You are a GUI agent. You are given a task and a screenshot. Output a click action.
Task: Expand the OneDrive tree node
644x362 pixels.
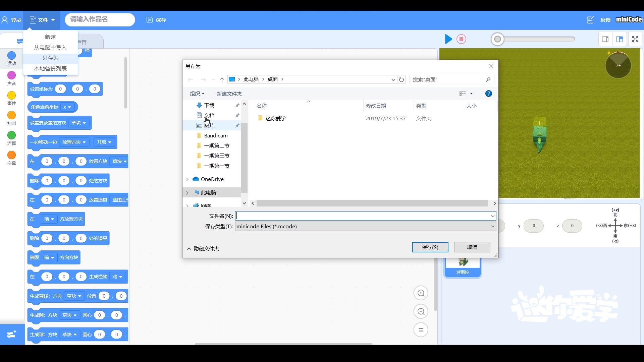187,180
